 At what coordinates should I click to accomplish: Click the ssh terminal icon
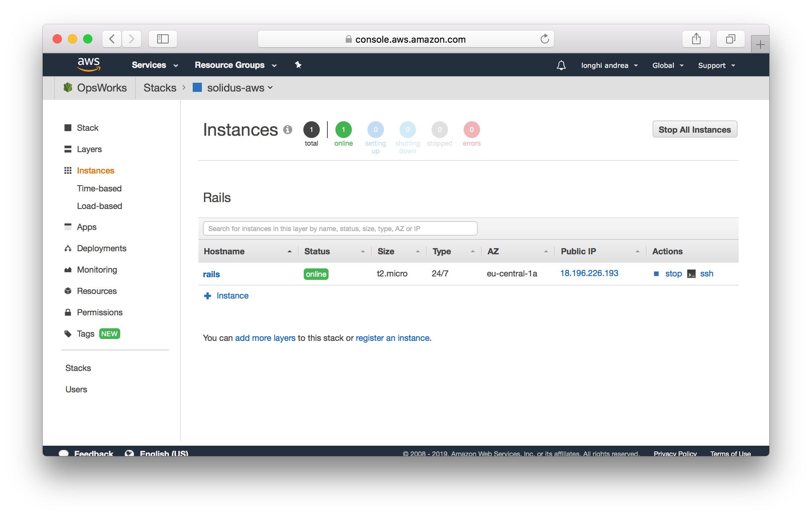click(691, 274)
